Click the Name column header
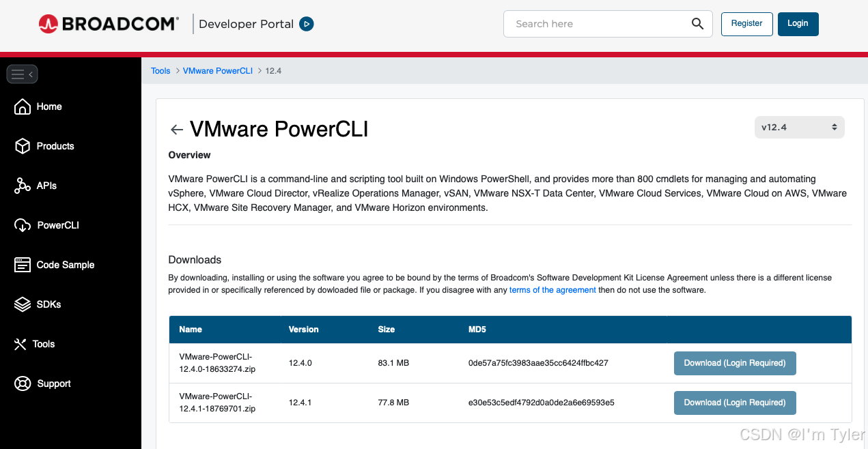 pos(191,330)
